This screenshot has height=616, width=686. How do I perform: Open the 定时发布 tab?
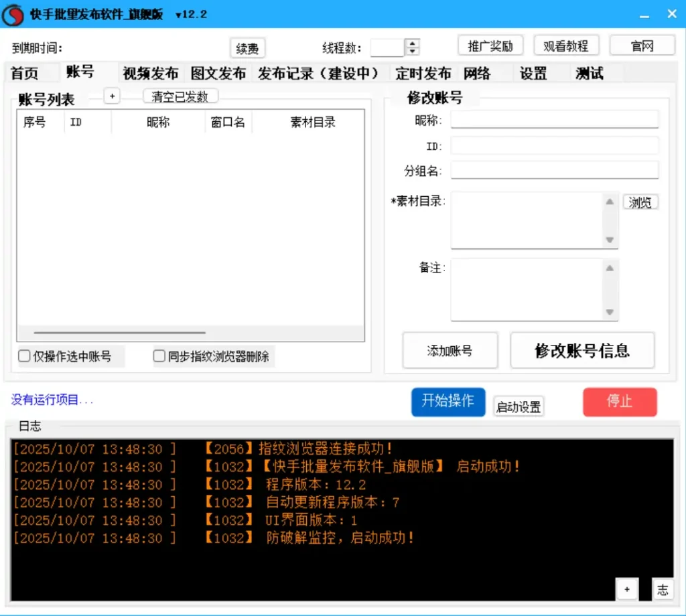point(423,74)
